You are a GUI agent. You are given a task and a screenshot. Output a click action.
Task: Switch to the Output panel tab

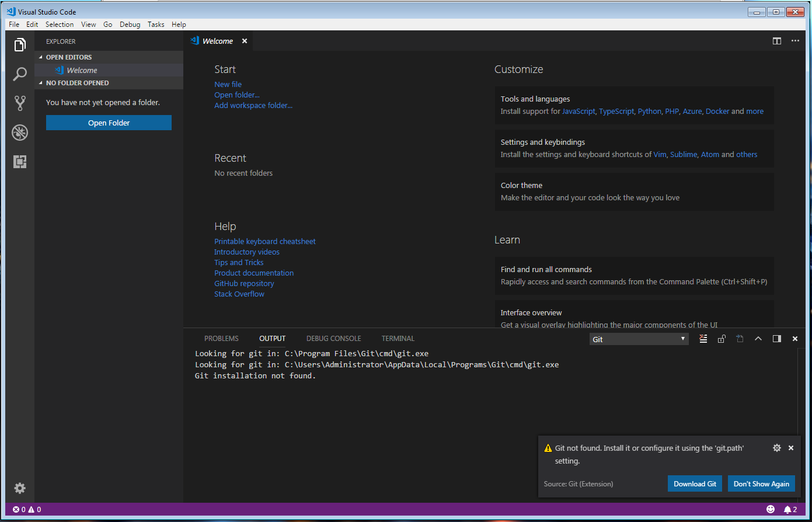click(273, 339)
